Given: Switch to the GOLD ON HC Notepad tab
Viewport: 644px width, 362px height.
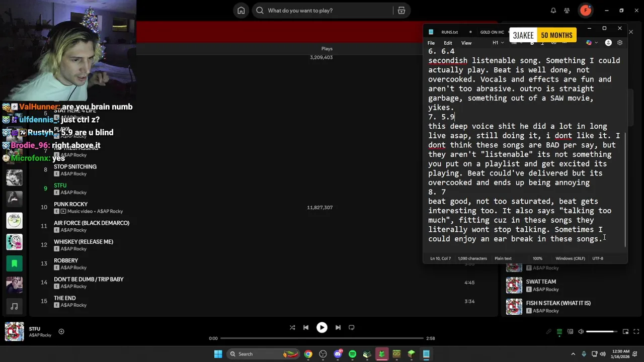Looking at the screenshot, I should (x=492, y=32).
